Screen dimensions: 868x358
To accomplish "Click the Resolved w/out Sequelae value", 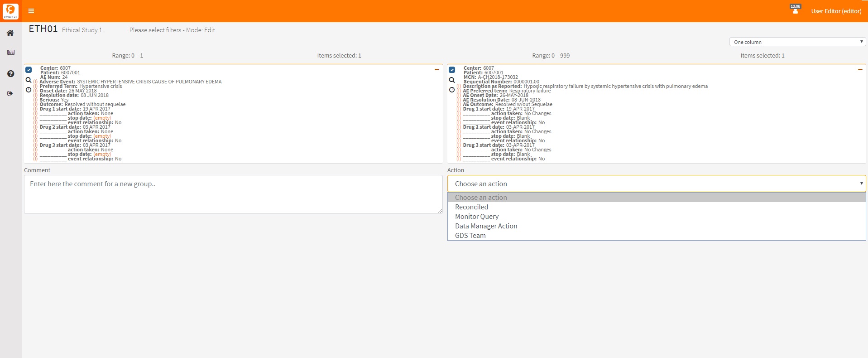I will tap(524, 104).
